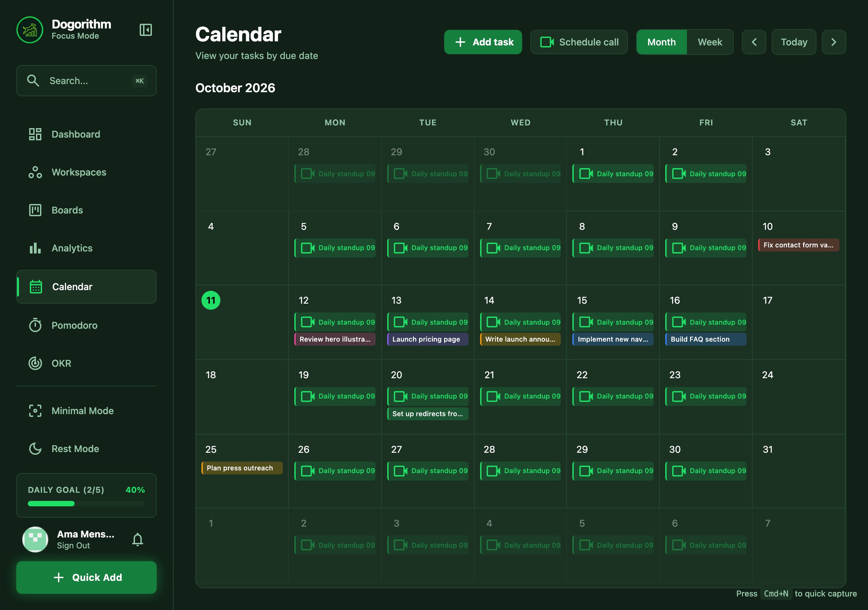868x610 pixels.
Task: Click the Dogorithm logo icon
Action: 30,30
